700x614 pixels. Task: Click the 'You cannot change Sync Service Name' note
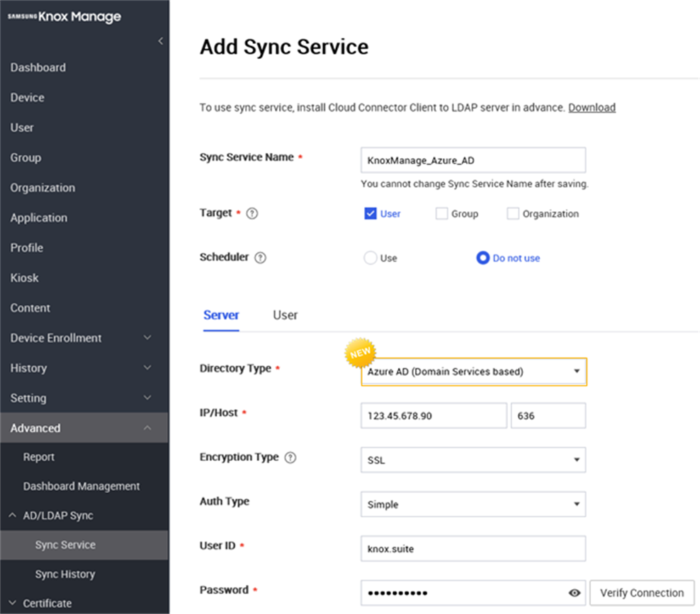pos(475,184)
